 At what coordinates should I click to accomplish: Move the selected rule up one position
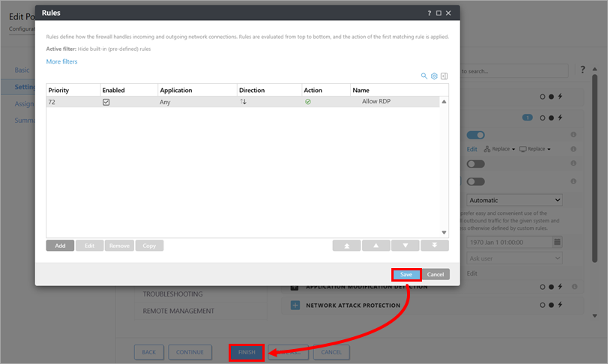point(376,246)
